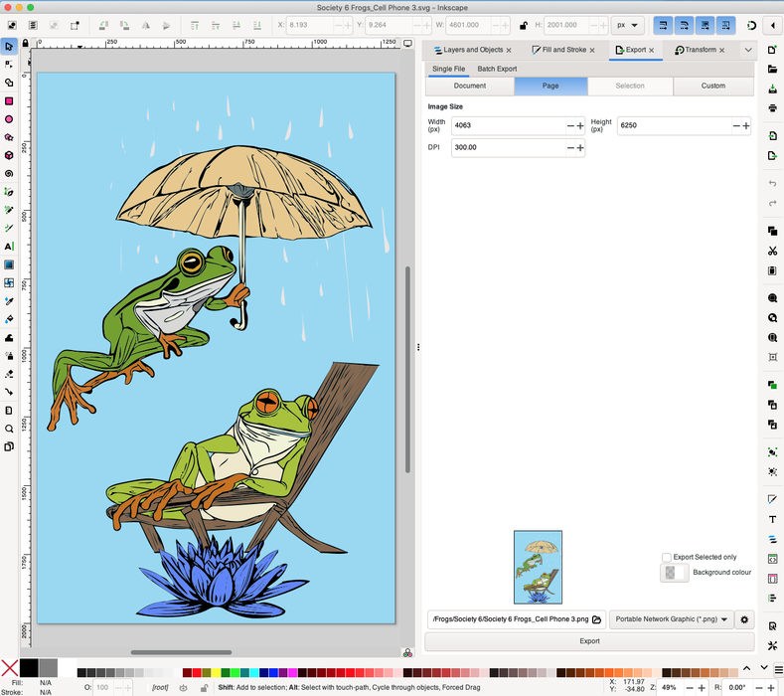Open snapping options arrow
Screen dimensions: 784x696
point(772,25)
